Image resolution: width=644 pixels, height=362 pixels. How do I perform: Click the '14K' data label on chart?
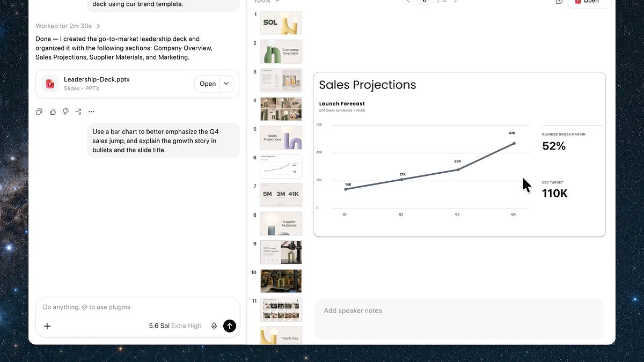(348, 184)
